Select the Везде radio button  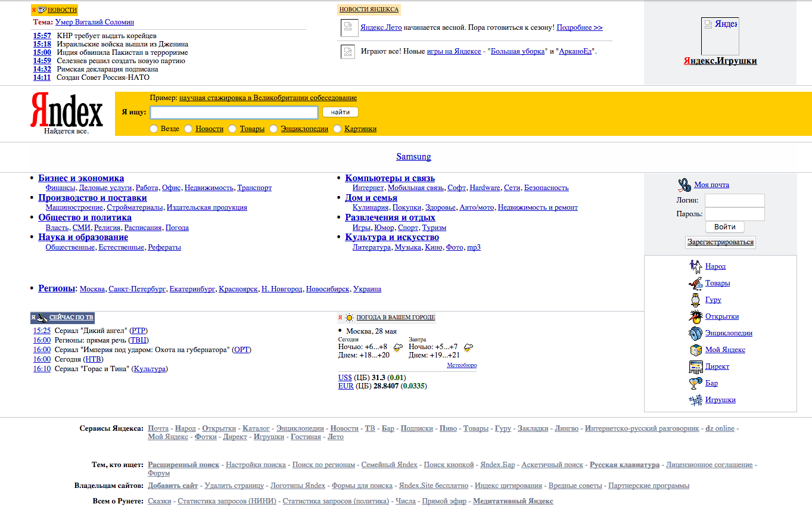click(x=154, y=129)
